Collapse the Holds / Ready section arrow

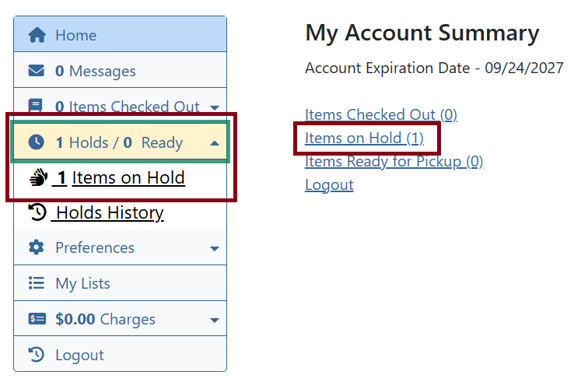pyautogui.click(x=215, y=143)
